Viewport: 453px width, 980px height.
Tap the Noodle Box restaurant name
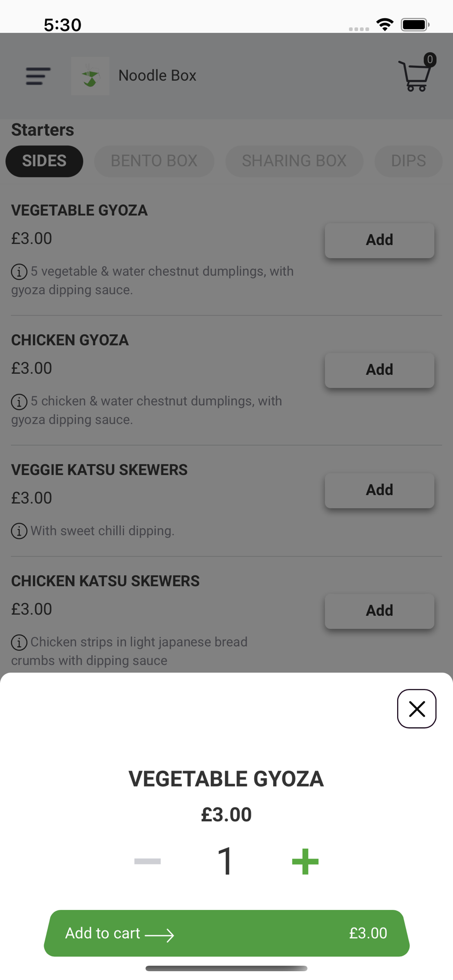[157, 75]
